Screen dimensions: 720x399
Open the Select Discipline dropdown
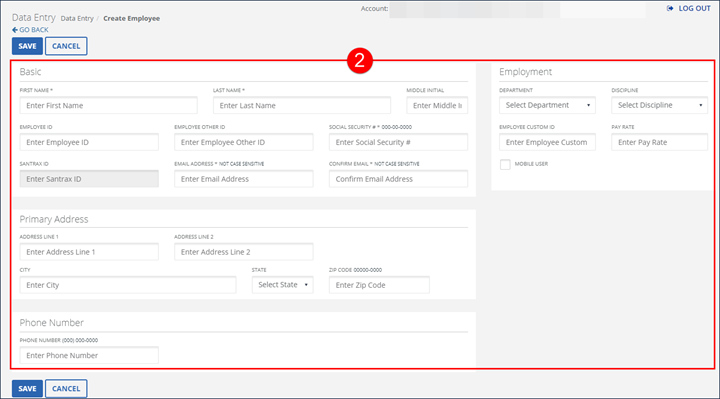pos(659,105)
